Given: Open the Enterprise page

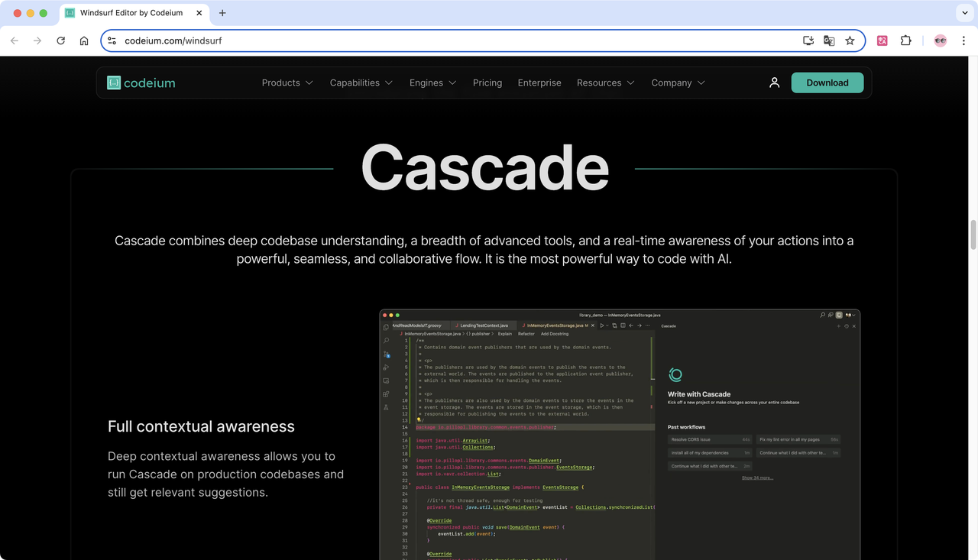Looking at the screenshot, I should point(539,83).
